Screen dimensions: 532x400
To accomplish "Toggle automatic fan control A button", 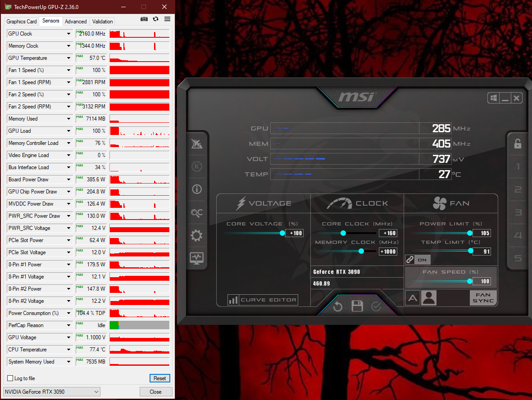I will (x=413, y=298).
